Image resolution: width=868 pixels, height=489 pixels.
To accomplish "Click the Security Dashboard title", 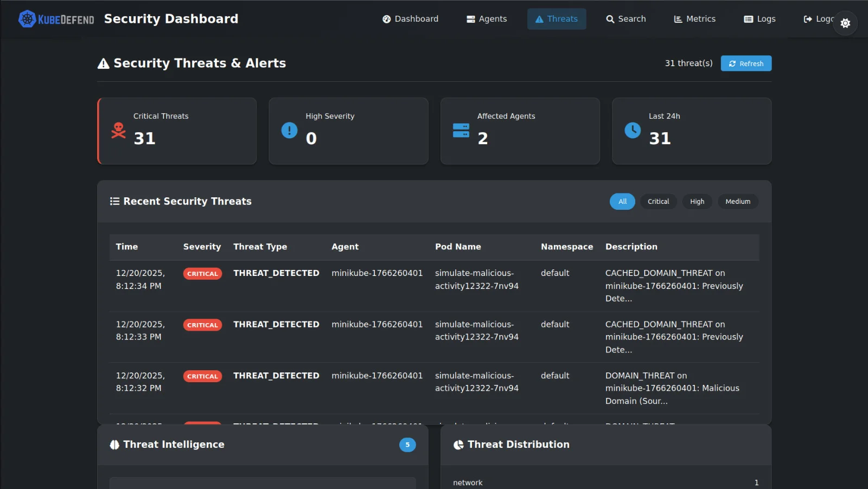I will click(x=171, y=19).
